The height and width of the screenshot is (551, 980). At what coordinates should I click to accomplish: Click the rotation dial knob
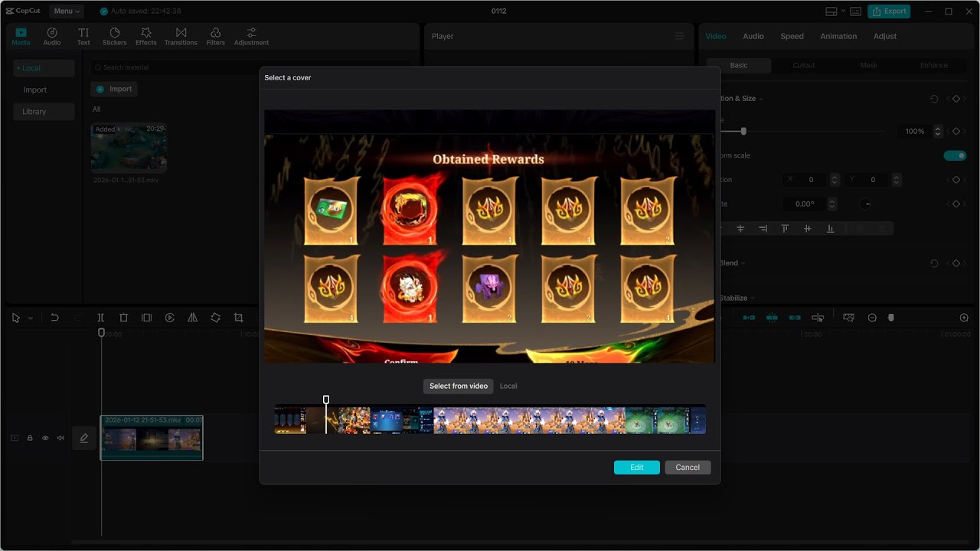866,204
